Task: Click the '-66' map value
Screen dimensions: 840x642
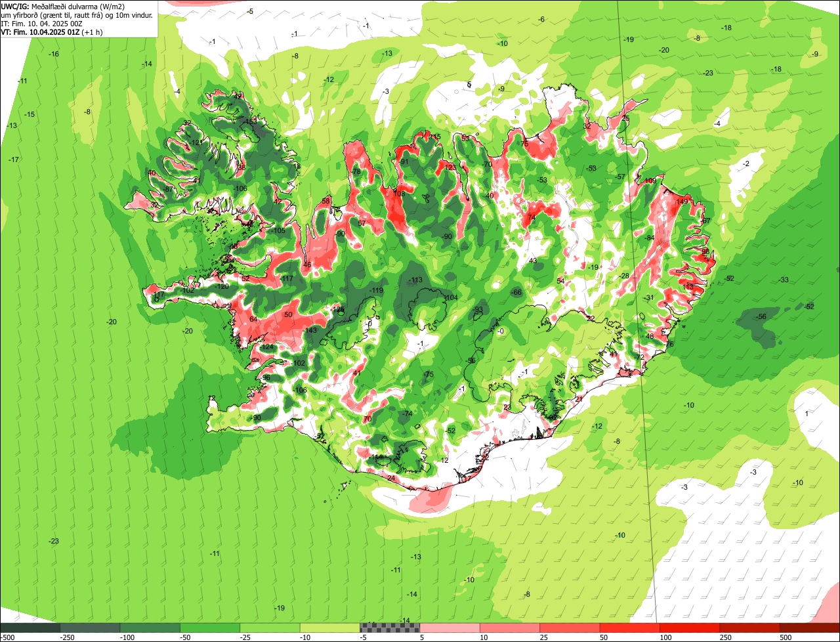Action: click(516, 292)
